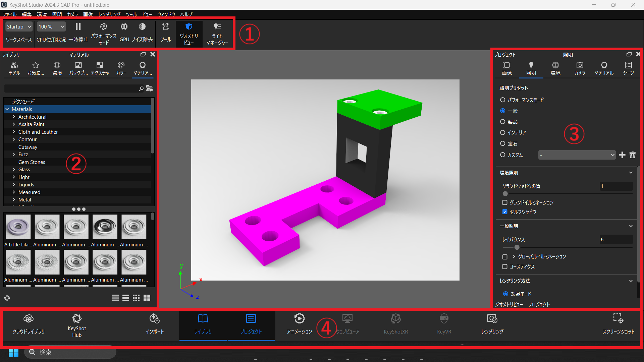Toggle GPU mode icon in toolbar
Image resolution: width=644 pixels, height=362 pixels.
pyautogui.click(x=124, y=26)
